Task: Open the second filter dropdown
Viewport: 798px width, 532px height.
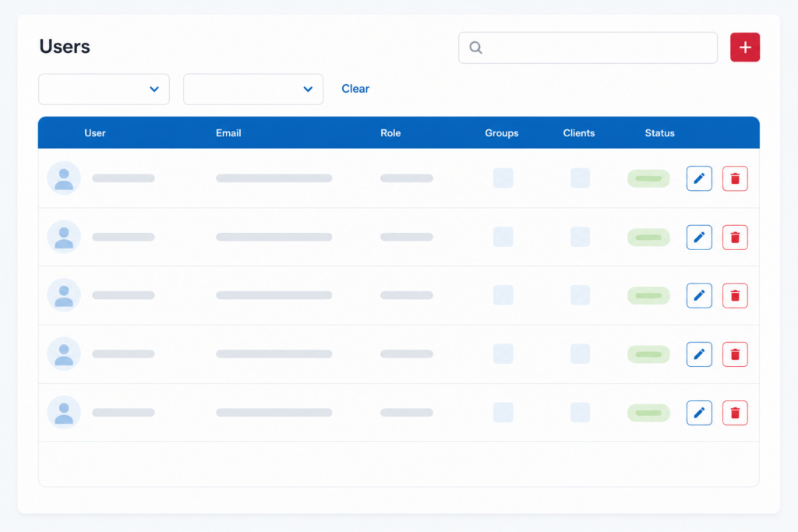Action: [253, 89]
